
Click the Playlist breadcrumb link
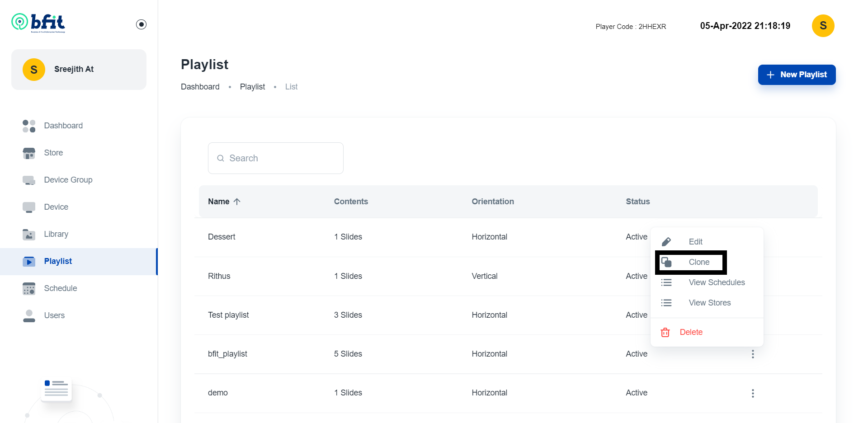[x=252, y=87]
